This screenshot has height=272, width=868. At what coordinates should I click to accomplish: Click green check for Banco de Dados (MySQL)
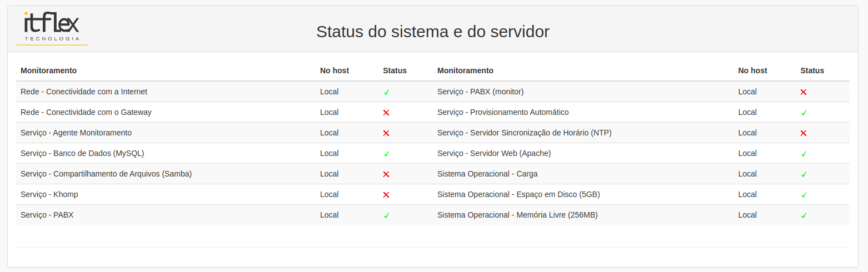point(386,154)
